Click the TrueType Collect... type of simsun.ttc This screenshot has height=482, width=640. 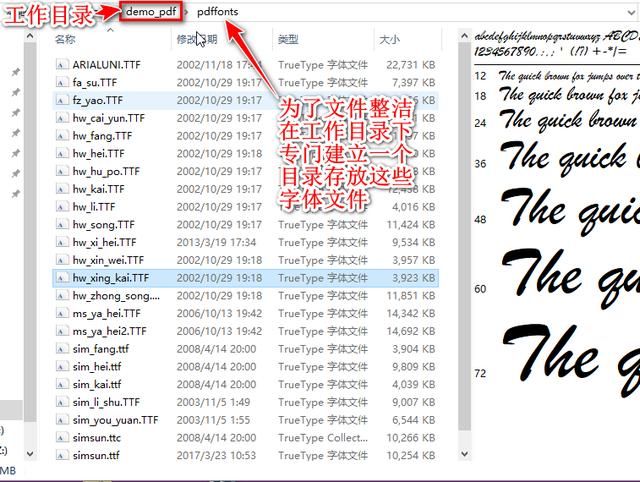(323, 438)
